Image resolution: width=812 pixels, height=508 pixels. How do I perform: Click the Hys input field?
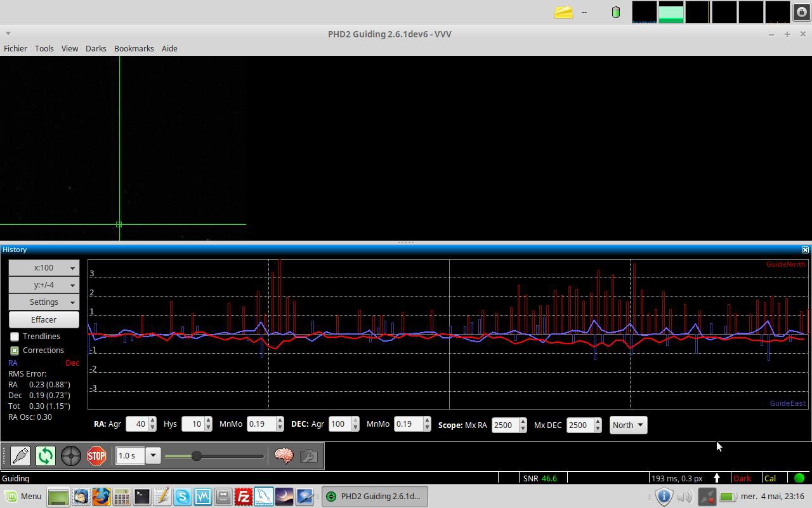193,424
